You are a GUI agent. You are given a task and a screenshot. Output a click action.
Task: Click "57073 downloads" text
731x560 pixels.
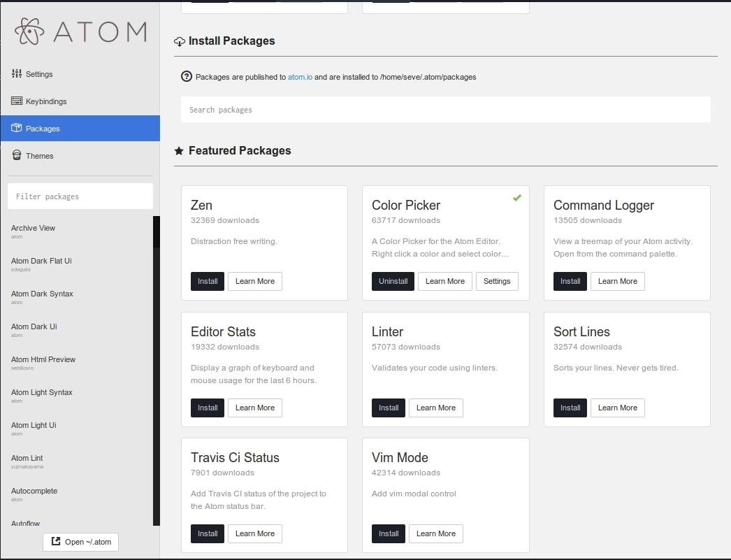[x=406, y=347]
